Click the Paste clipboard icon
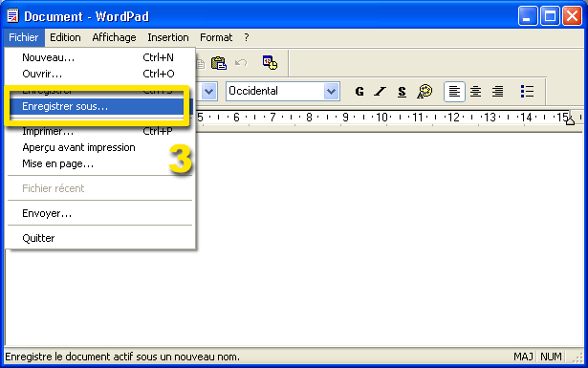This screenshot has width=588, height=368. coord(219,63)
